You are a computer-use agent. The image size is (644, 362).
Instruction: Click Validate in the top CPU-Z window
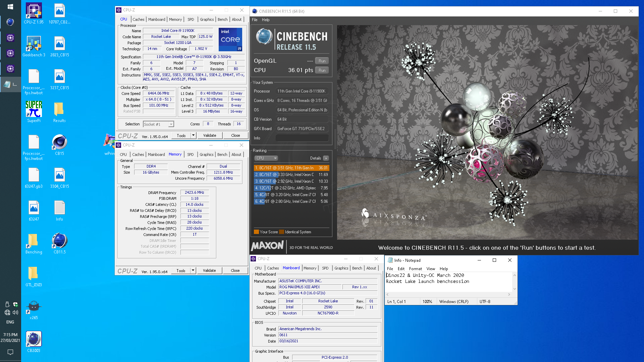point(210,135)
